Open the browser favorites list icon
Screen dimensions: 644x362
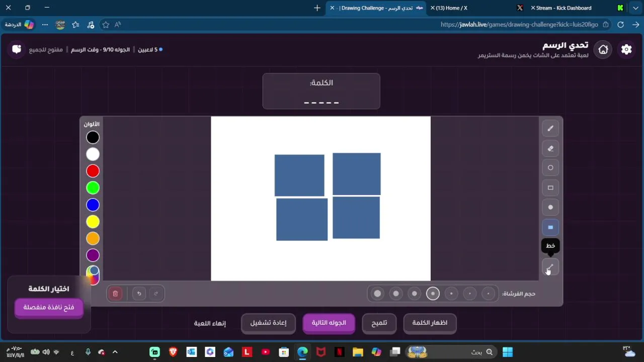[75, 25]
